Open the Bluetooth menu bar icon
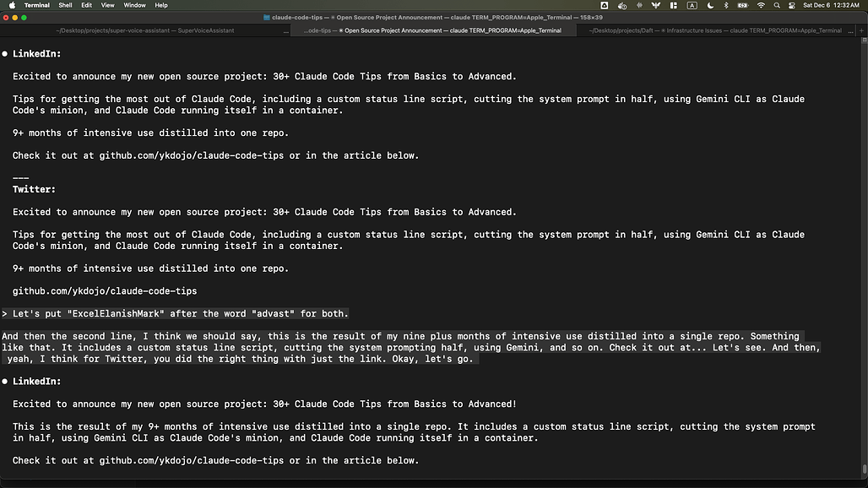The image size is (868, 488). click(x=726, y=5)
